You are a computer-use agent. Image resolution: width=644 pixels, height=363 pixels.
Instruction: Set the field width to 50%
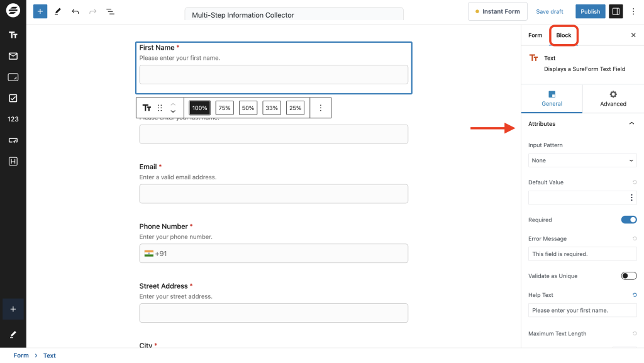(x=248, y=108)
